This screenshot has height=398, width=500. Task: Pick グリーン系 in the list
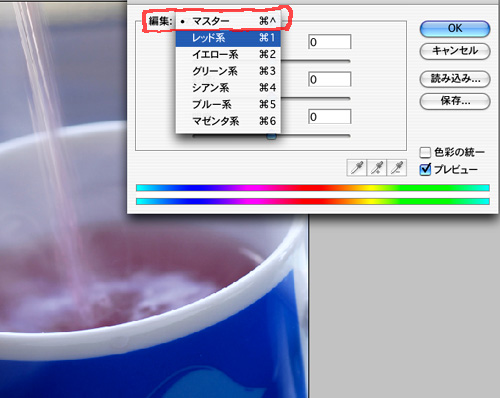(228, 71)
